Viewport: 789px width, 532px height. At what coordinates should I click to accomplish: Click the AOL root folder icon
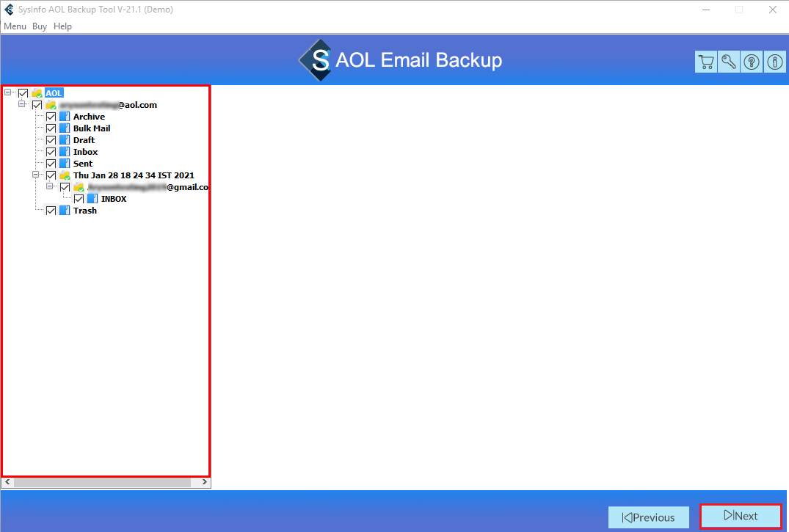click(x=37, y=93)
